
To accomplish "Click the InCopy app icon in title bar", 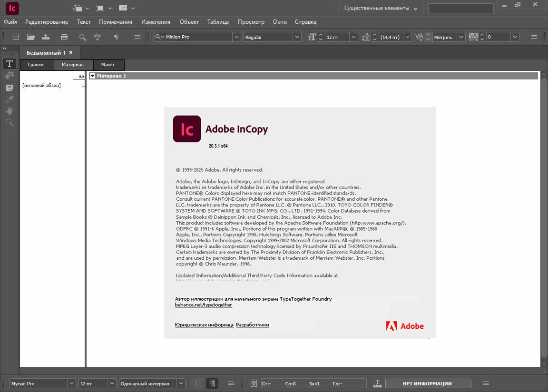I will coord(12,9).
